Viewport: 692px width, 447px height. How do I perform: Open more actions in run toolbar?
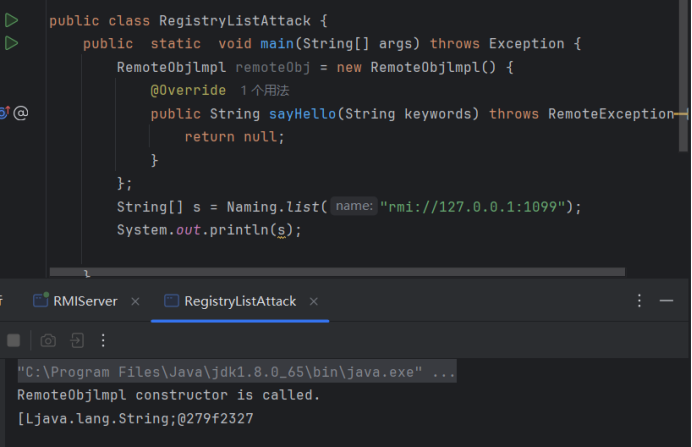103,341
